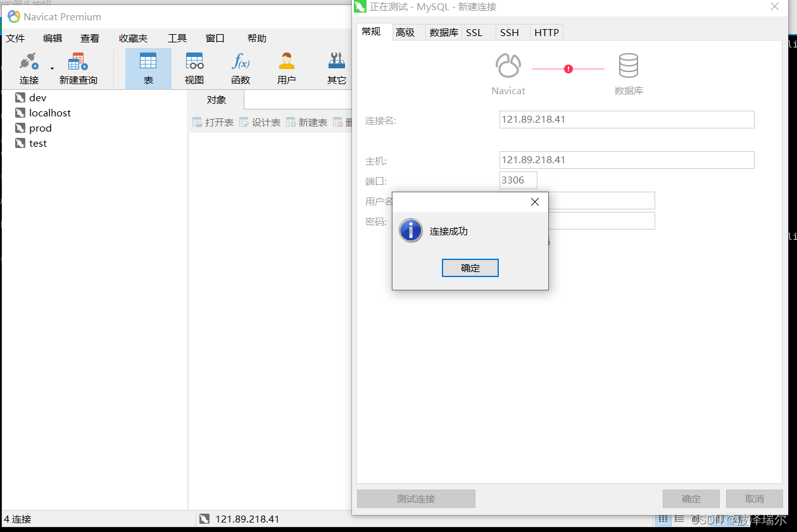The width and height of the screenshot is (797, 532).
Task: Click the 打开表 (Open Table) button
Action: (x=213, y=123)
